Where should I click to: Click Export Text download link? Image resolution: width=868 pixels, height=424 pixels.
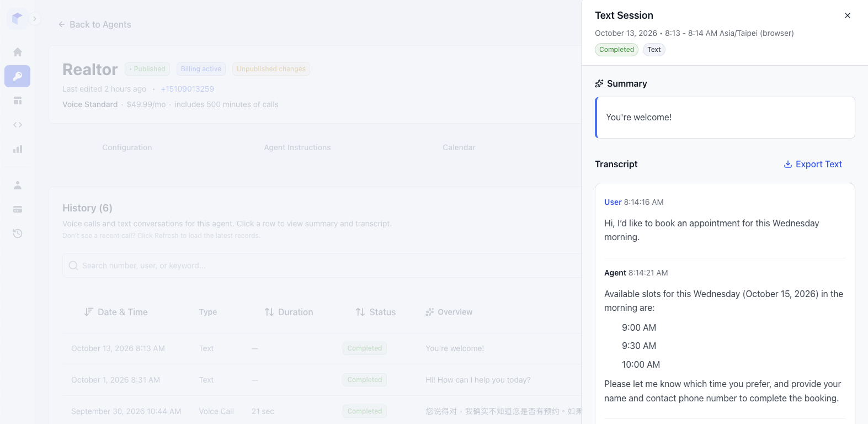[813, 164]
